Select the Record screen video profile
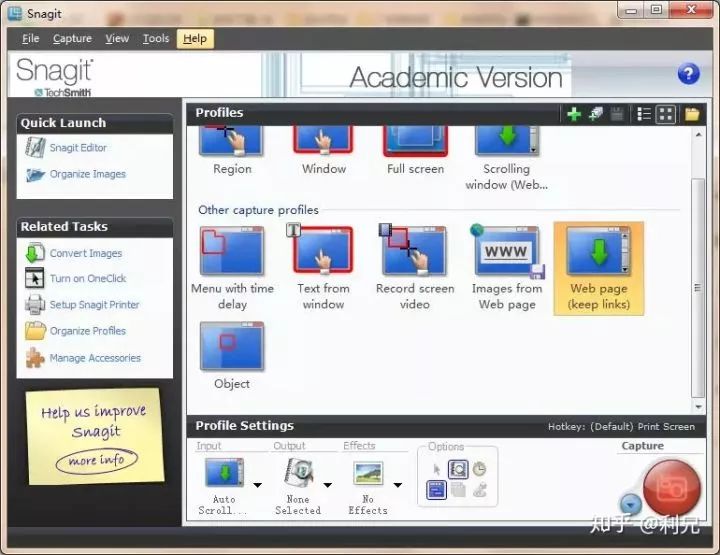Image resolution: width=720 pixels, height=555 pixels. [415, 267]
